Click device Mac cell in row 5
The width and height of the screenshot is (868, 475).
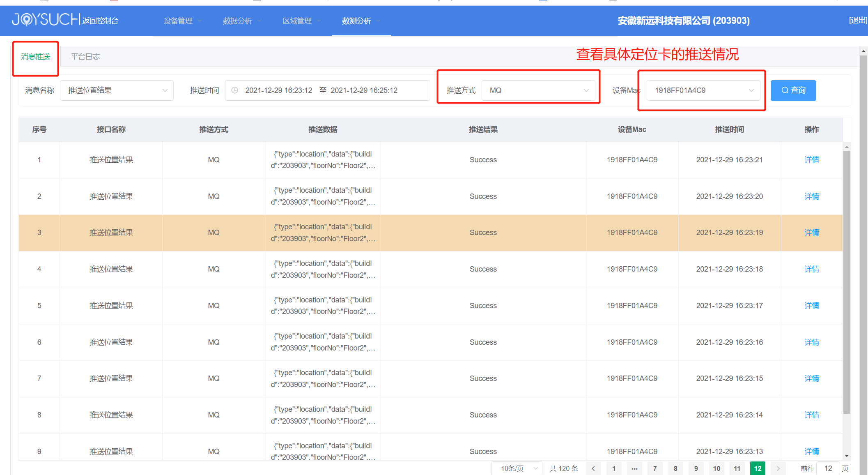pyautogui.click(x=632, y=306)
